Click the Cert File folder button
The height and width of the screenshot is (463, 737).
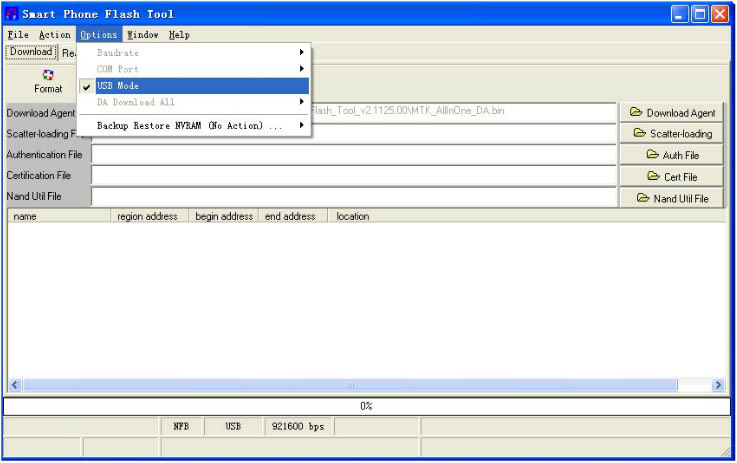673,177
